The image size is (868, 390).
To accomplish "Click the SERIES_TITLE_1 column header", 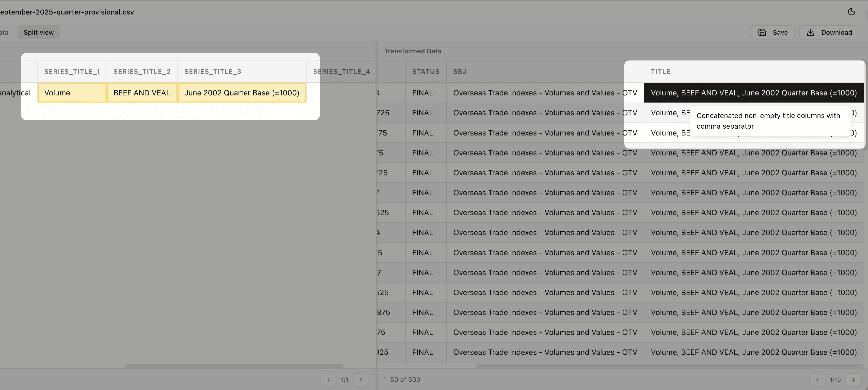I will point(72,71).
